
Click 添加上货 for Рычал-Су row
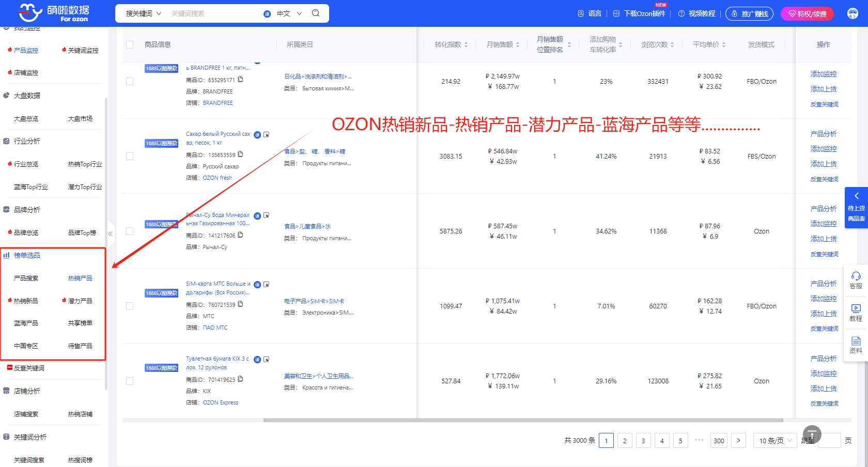point(824,239)
